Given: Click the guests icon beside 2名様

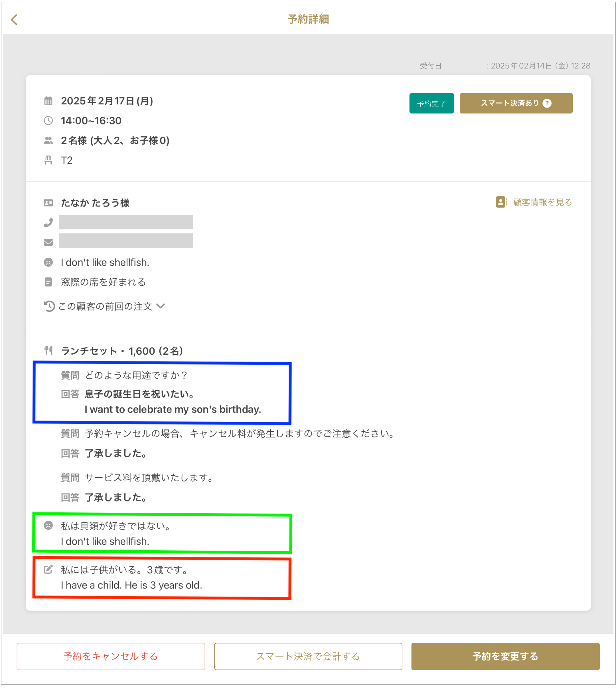Looking at the screenshot, I should pos(48,140).
